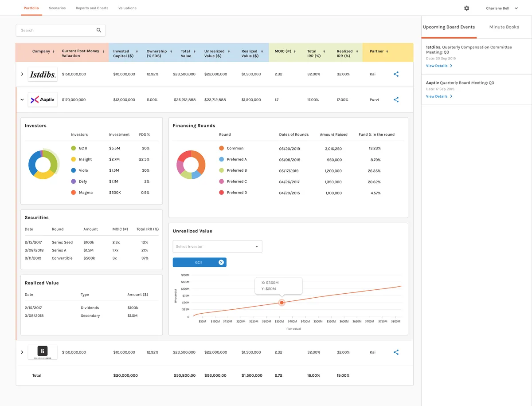Open the settings gear icon
Screen dimensions: 532x406
(466, 8)
